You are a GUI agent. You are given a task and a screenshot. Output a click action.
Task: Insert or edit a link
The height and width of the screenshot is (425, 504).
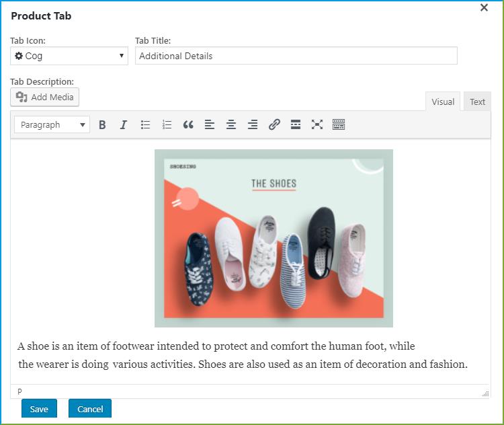click(274, 124)
